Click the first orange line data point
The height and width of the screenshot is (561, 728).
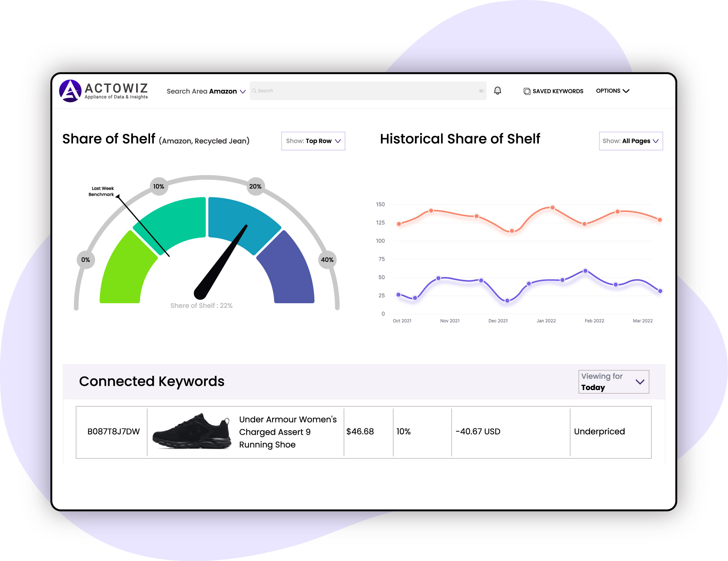point(399,224)
